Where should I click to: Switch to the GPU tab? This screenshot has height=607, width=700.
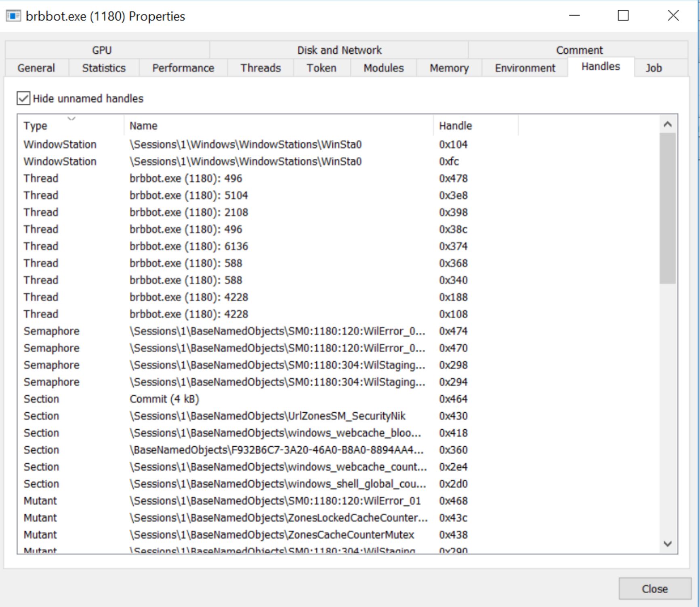[102, 50]
